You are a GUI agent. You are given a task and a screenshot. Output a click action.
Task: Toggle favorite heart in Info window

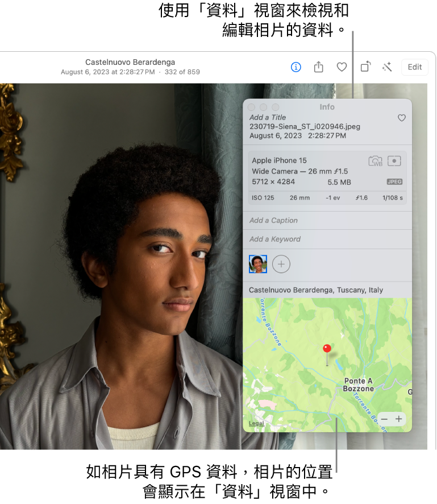pos(402,118)
